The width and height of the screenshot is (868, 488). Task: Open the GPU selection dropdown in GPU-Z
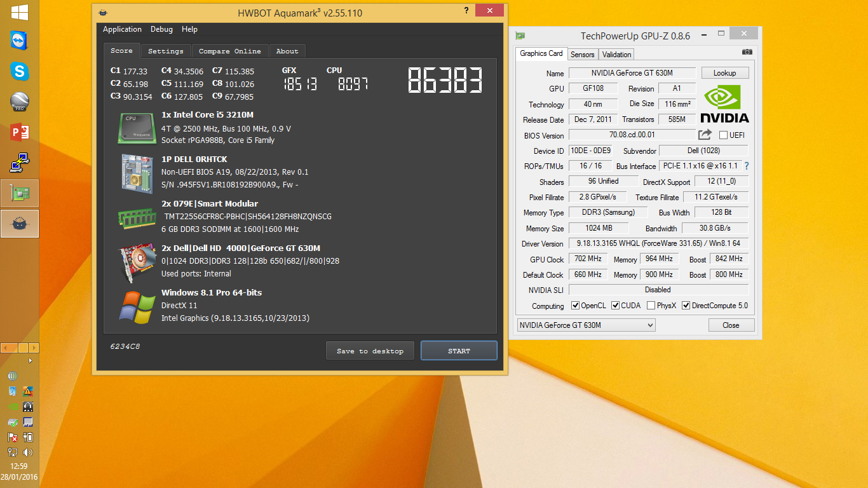(586, 325)
